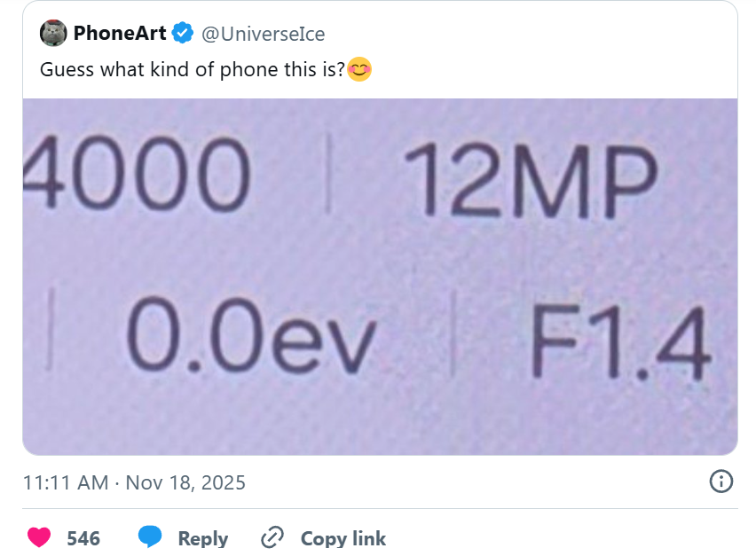Open the tweet timestamp link
Screen dimensions: 756x556
coord(135,482)
